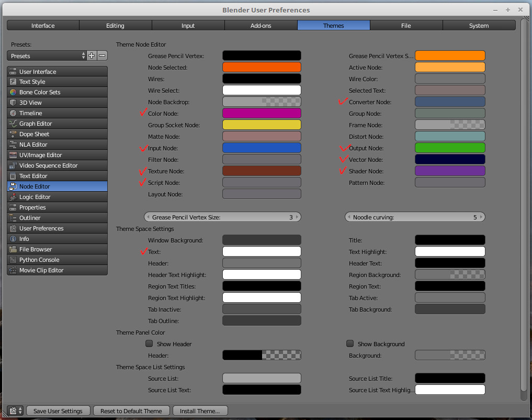The image size is (532, 420).
Task: Open the Add-ons tab
Action: (261, 26)
